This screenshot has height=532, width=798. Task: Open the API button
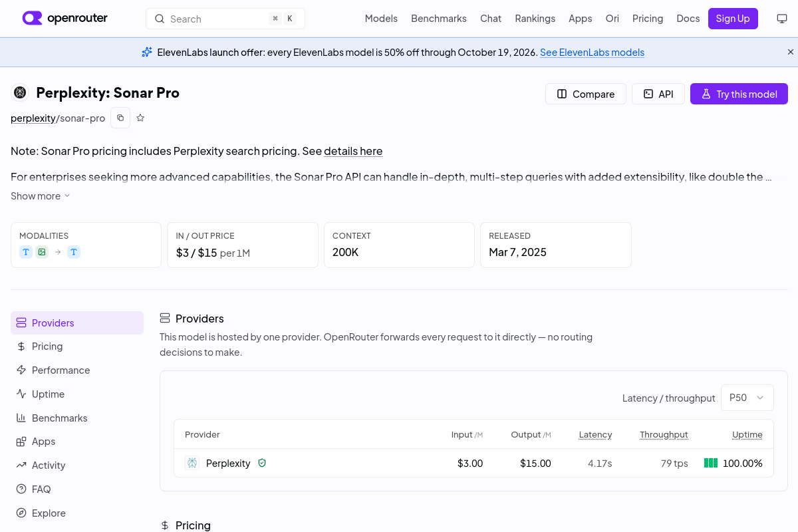[x=658, y=94]
